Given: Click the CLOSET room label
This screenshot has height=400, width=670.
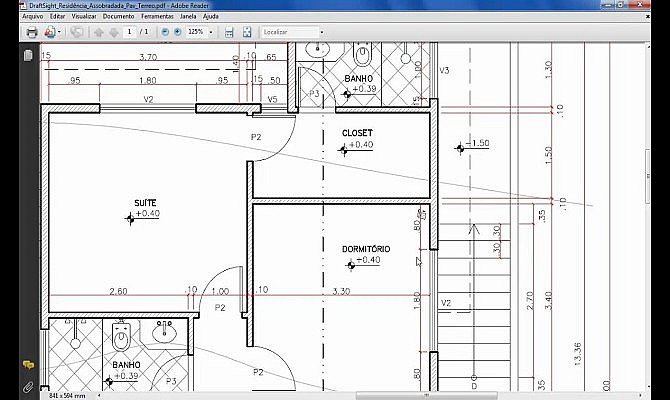Looking at the screenshot, I should point(357,133).
